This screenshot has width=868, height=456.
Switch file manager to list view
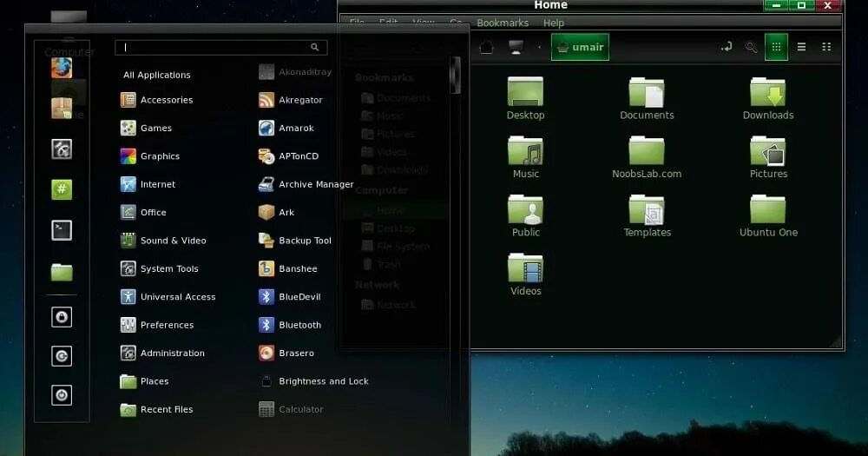[x=801, y=47]
